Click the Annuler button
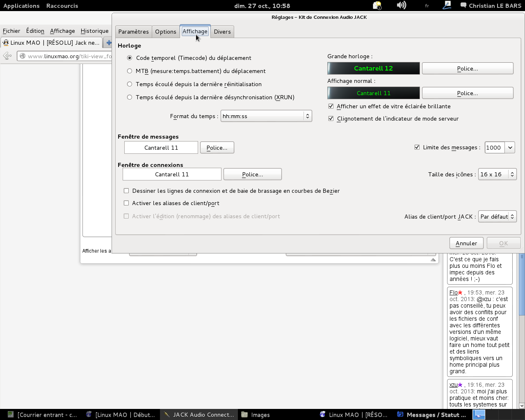 [x=466, y=243]
